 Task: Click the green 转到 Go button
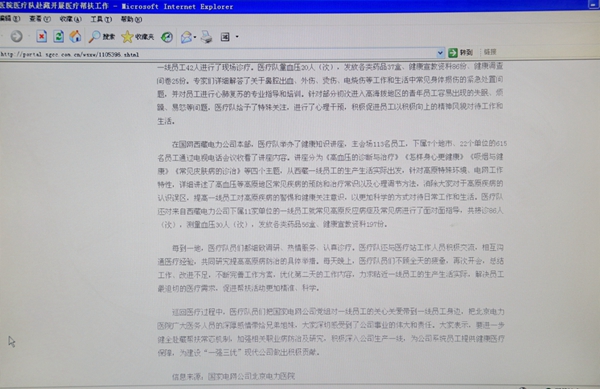460,52
